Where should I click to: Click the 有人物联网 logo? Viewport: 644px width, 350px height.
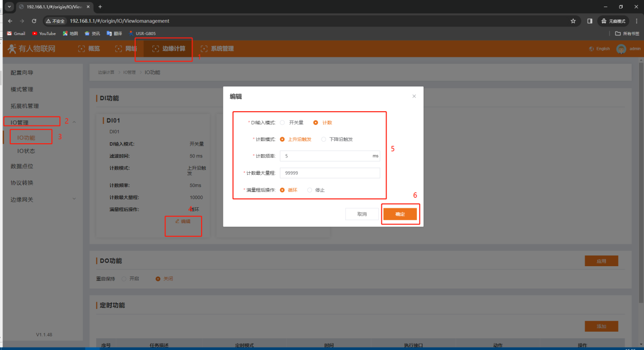tap(31, 49)
